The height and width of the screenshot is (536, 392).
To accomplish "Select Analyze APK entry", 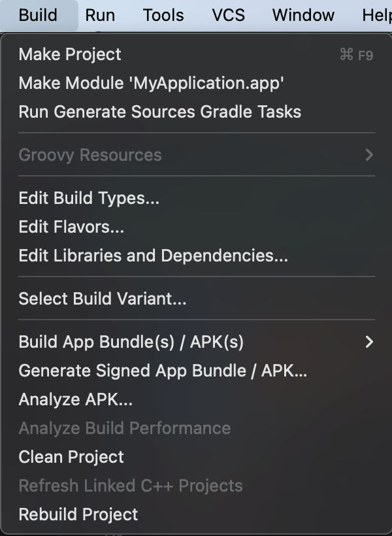I will point(196,399).
